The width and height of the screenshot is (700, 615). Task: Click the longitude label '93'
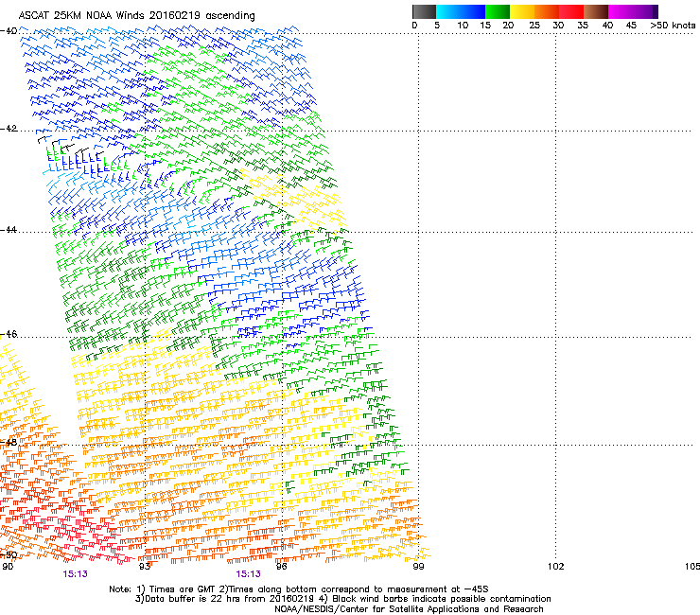[145, 567]
